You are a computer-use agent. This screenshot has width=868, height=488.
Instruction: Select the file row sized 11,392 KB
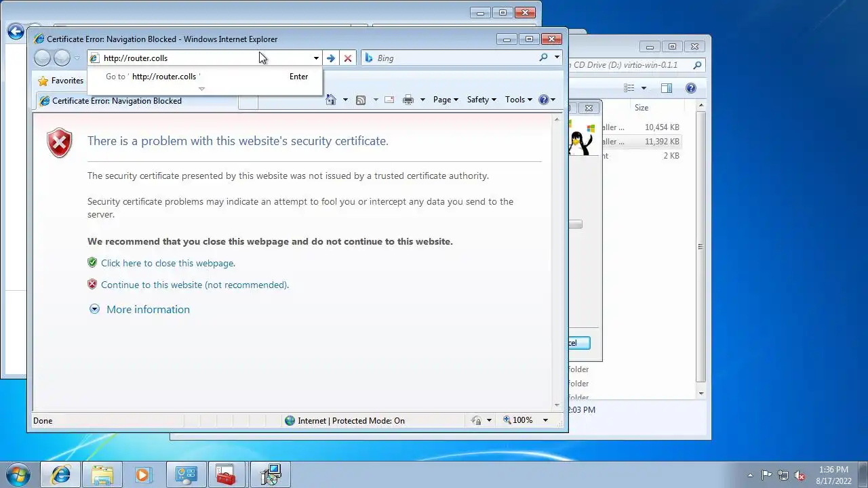pyautogui.click(x=641, y=142)
